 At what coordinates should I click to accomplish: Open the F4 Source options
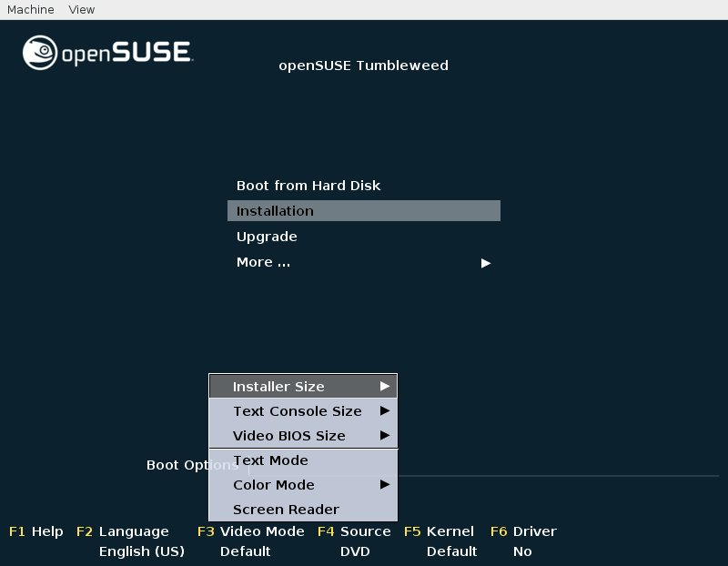pyautogui.click(x=354, y=531)
